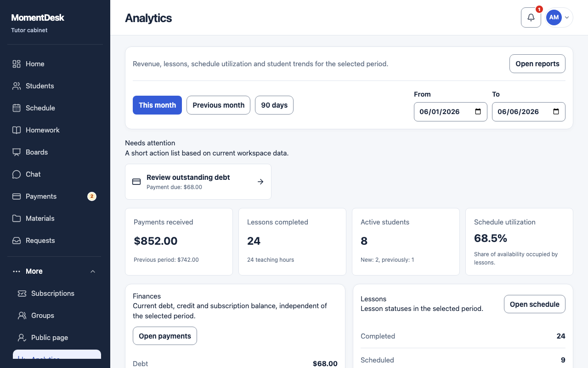Click the 68.5% schedule utilization value
Screen dimensions: 588x368
pos(491,238)
